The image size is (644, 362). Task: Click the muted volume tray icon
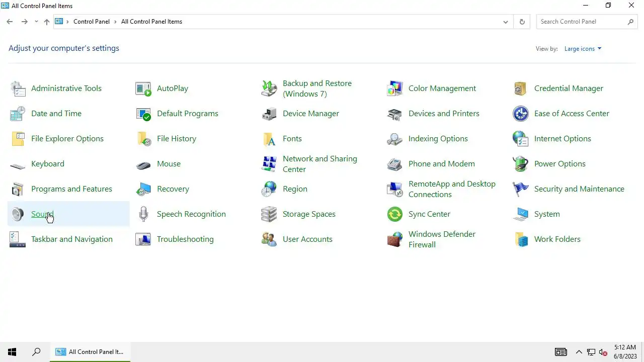603,352
